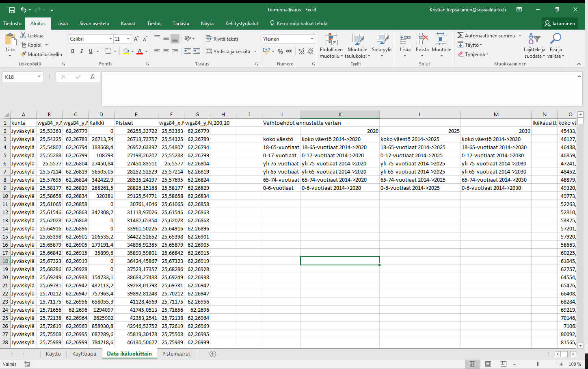The image size is (588, 369).
Task: Decrease the indent
Action: pos(188,51)
